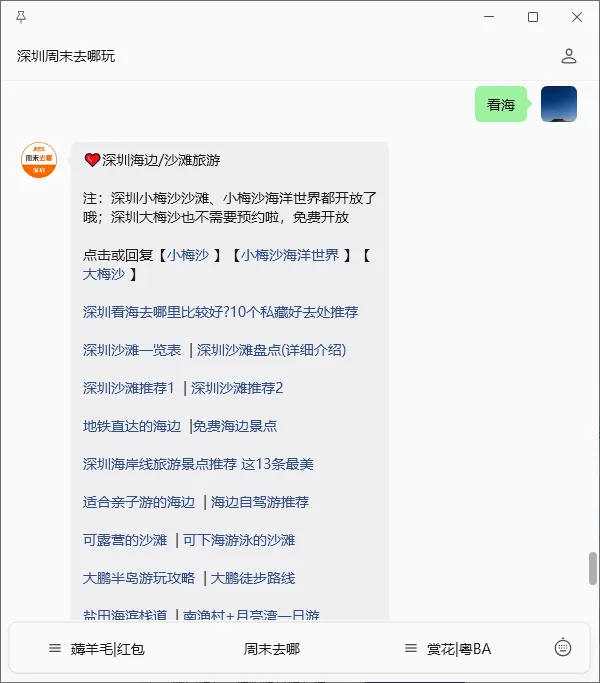Open 深圳看海去哪里比较好 recommendations link
Screen dimensions: 600x683
click(x=220, y=312)
